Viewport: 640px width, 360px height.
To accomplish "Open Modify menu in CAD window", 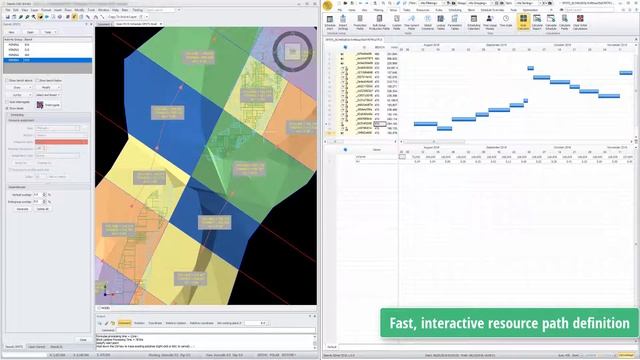I will [80, 10].
